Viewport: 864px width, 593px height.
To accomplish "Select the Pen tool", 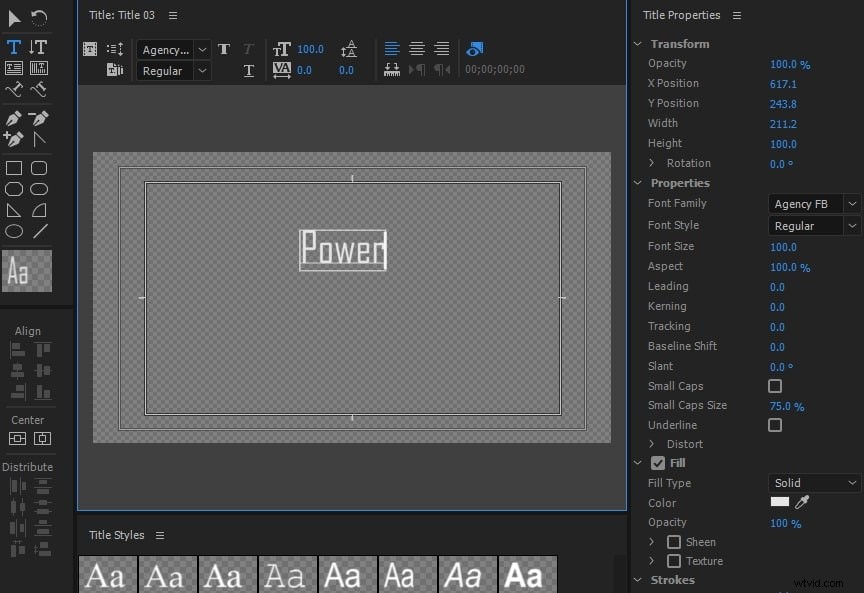I will tap(14, 117).
